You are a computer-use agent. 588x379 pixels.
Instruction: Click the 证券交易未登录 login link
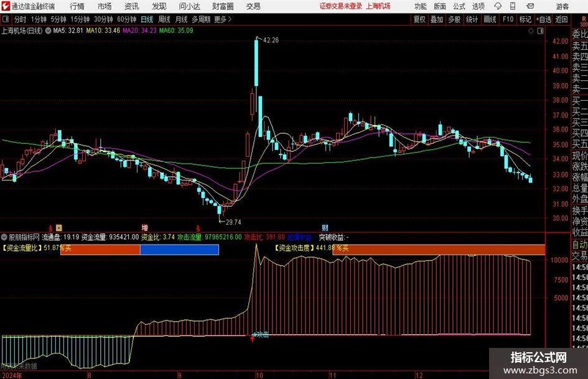(x=341, y=6)
